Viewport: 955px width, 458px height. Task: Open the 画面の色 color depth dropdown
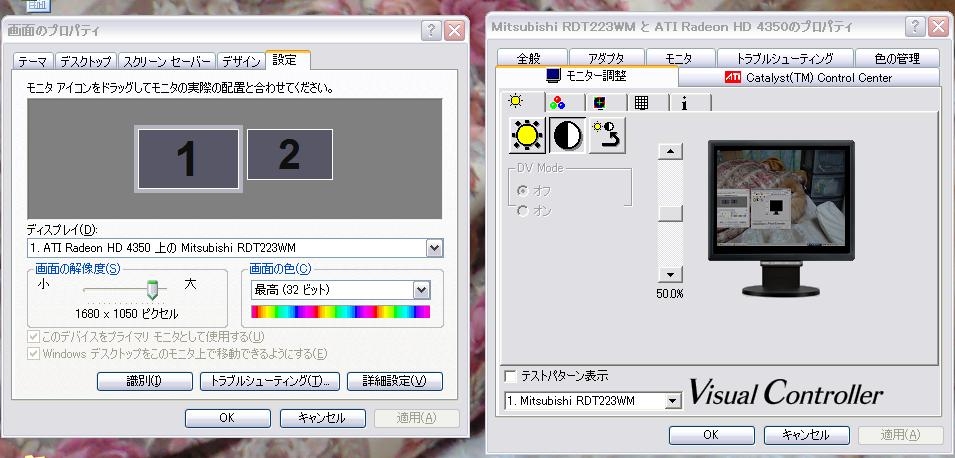(x=421, y=291)
